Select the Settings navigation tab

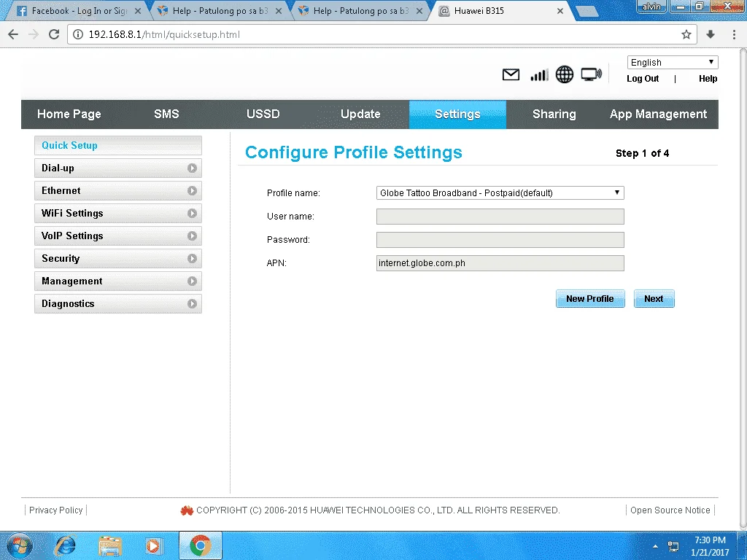(x=457, y=114)
